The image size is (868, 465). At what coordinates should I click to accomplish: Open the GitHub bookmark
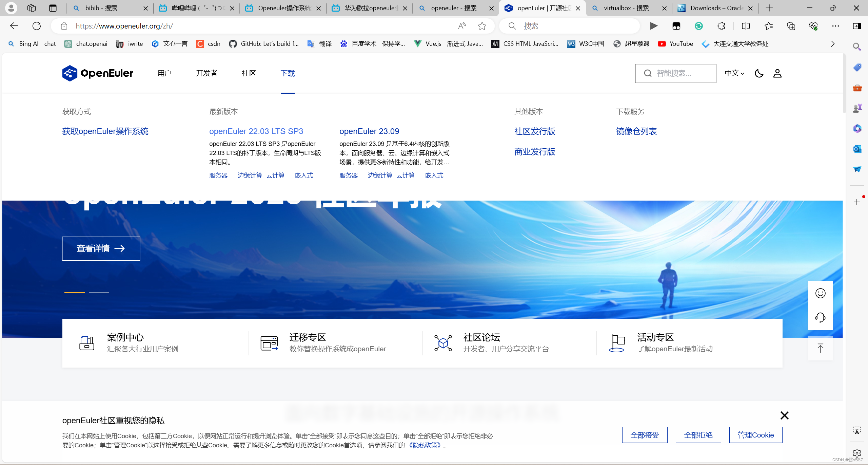coord(264,44)
